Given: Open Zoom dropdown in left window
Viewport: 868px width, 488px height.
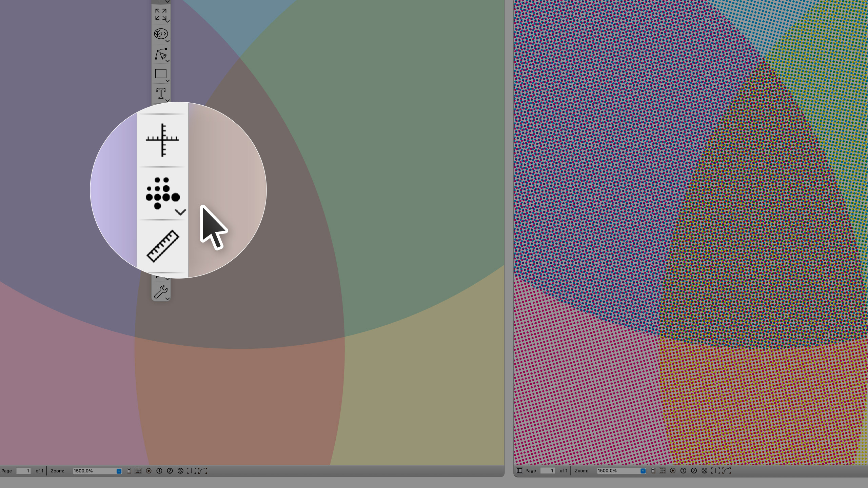Looking at the screenshot, I should 119,471.
